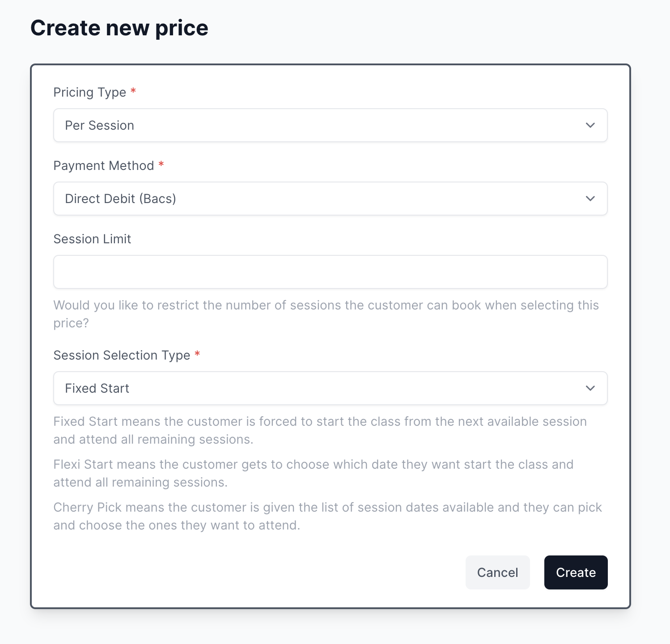Click the Flexi Start description paragraph

coord(313,473)
